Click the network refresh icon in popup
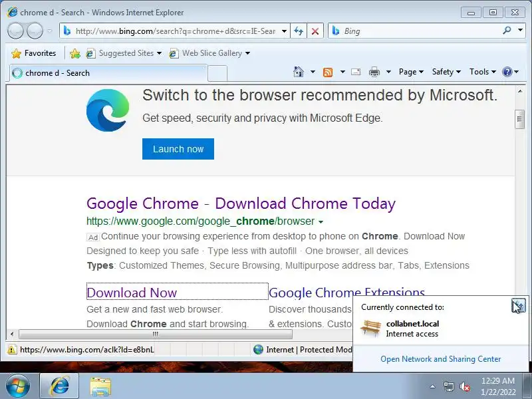 pos(518,305)
